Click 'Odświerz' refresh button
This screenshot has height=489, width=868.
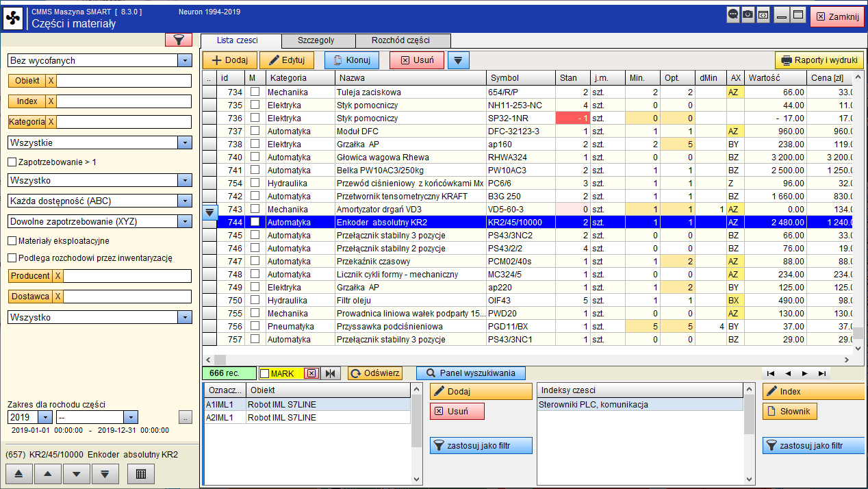point(375,373)
